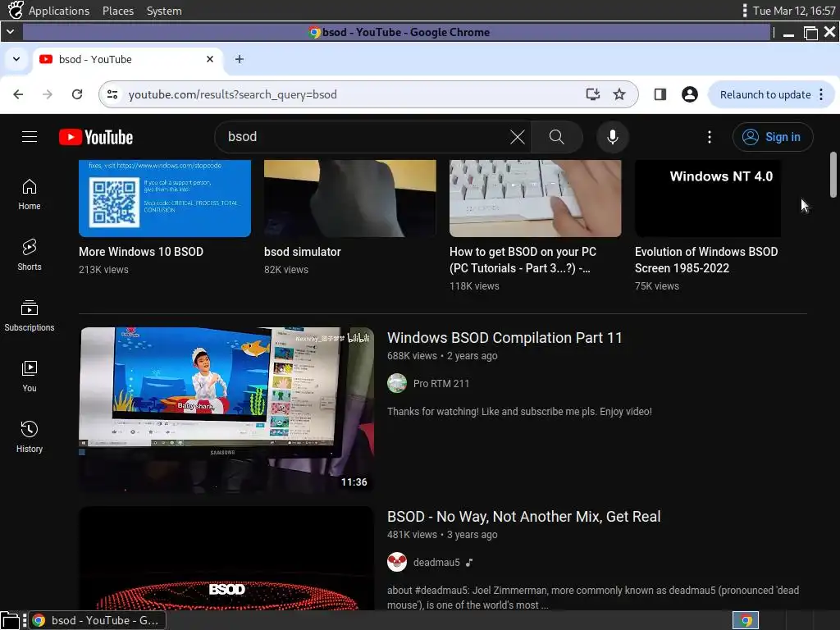Open History in the sidebar
Screen dimensions: 840x630
30,436
